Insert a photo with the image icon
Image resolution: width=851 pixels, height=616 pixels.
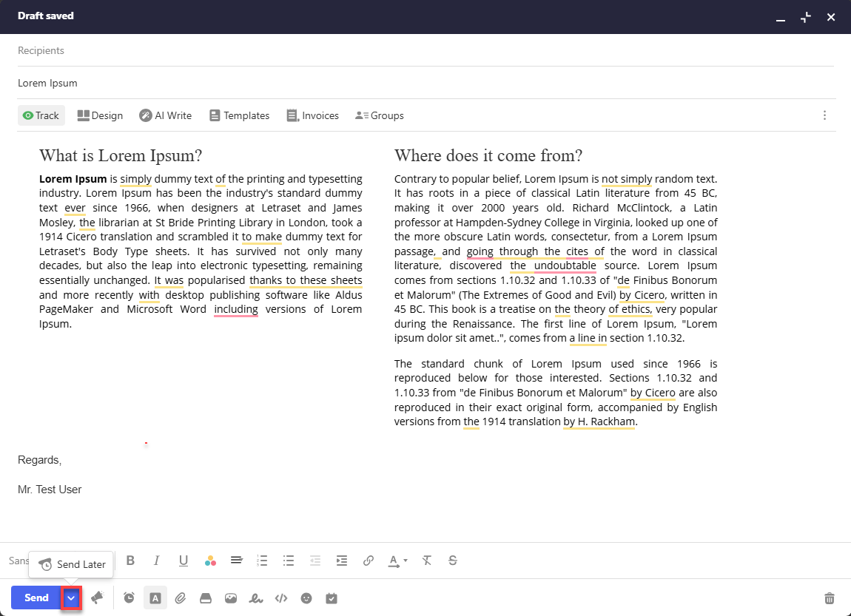pos(231,598)
